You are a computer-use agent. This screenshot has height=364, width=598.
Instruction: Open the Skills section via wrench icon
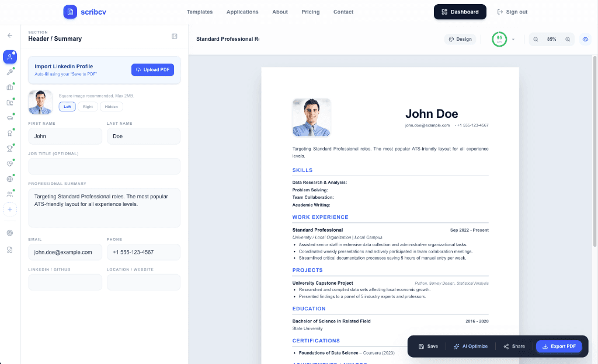tap(9, 72)
